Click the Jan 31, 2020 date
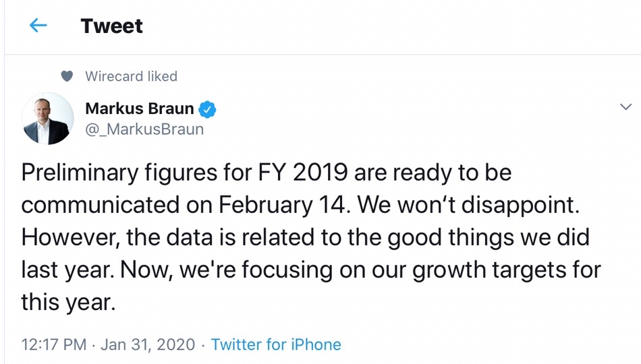This screenshot has height=364, width=641. coord(148,344)
